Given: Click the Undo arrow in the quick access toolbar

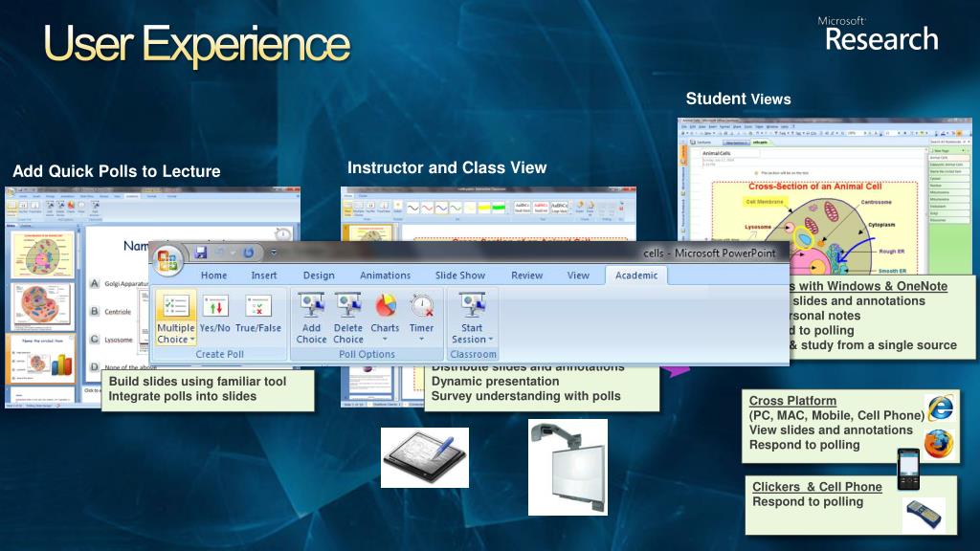Looking at the screenshot, I should (220, 253).
